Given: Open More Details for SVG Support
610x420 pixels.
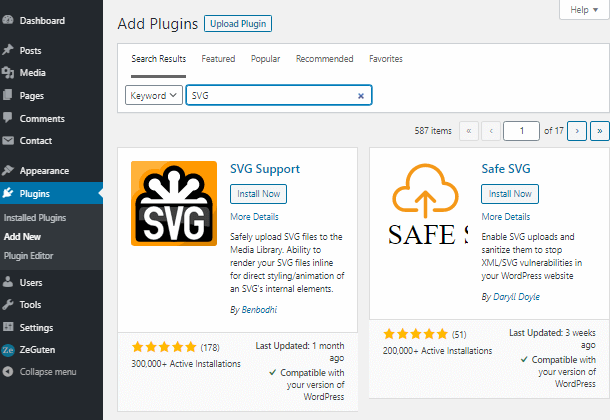Looking at the screenshot, I should 254,217.
